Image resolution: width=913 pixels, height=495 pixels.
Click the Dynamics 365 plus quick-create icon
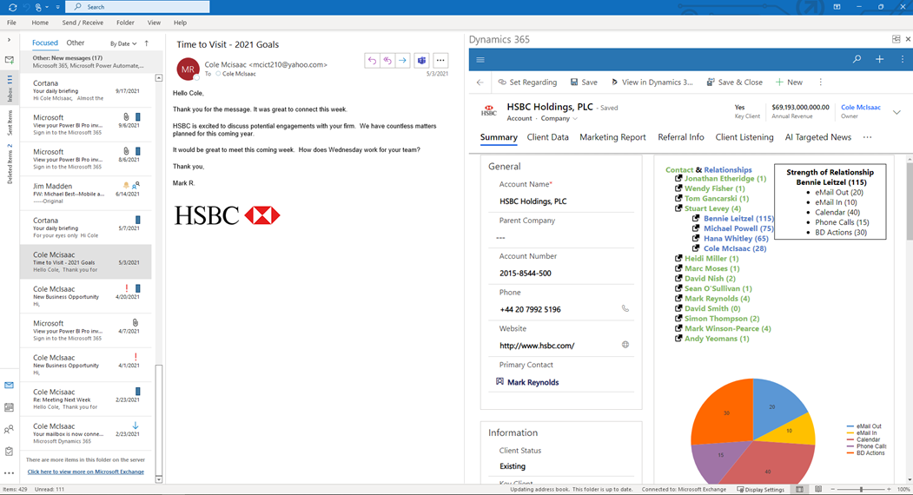point(879,59)
